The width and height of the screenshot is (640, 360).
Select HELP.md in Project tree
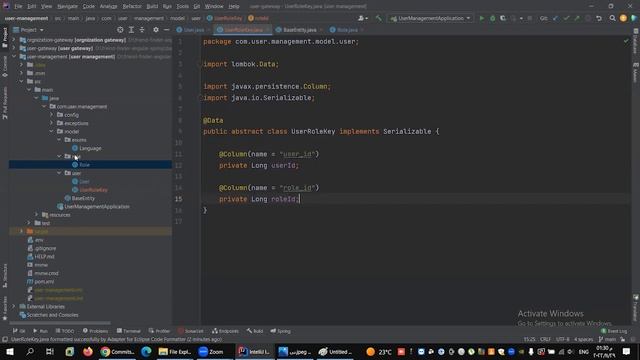pyautogui.click(x=44, y=256)
